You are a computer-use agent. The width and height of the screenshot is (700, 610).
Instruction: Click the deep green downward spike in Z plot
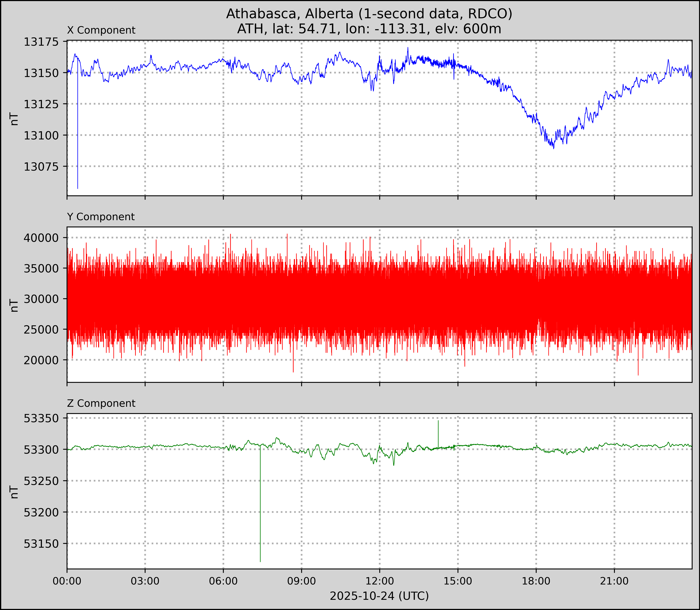[x=260, y=511]
